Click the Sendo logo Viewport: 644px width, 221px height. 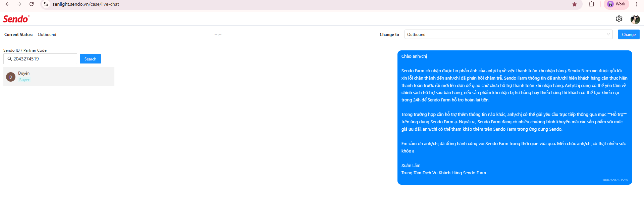click(x=16, y=19)
